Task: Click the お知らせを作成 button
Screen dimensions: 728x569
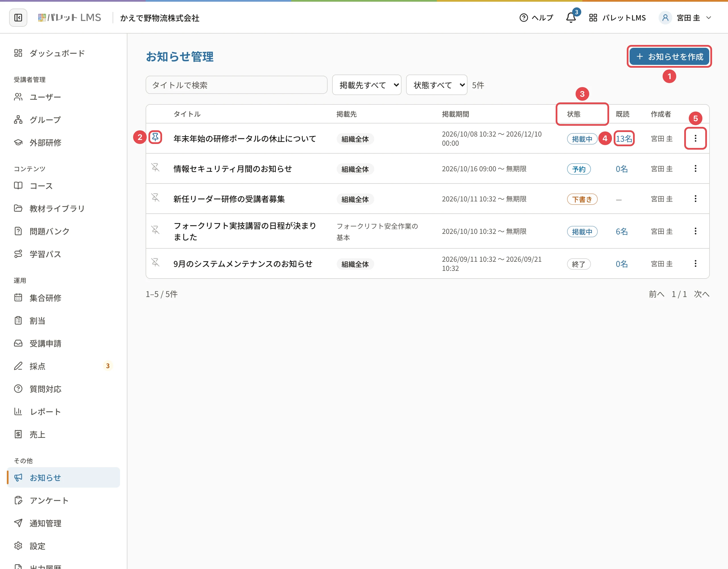Action: point(669,57)
